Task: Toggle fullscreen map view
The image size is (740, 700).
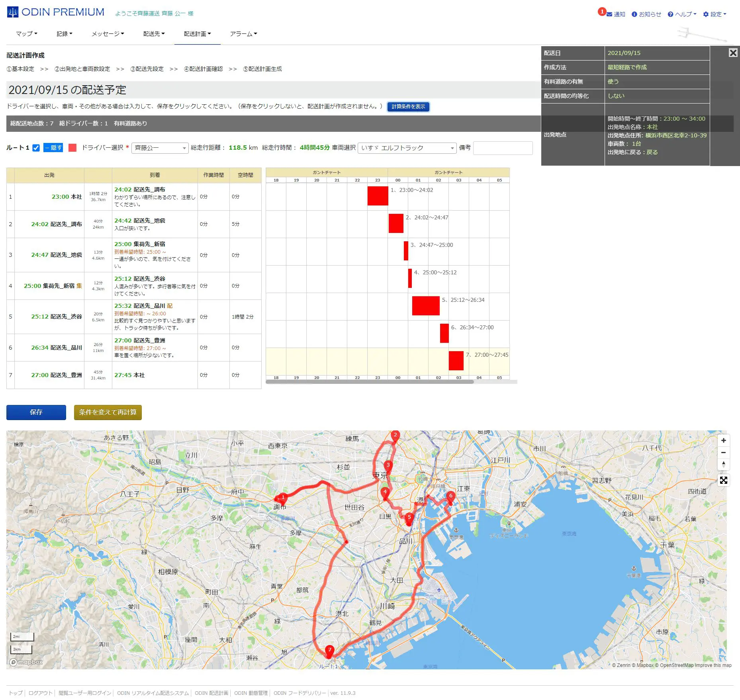Action: click(x=723, y=480)
